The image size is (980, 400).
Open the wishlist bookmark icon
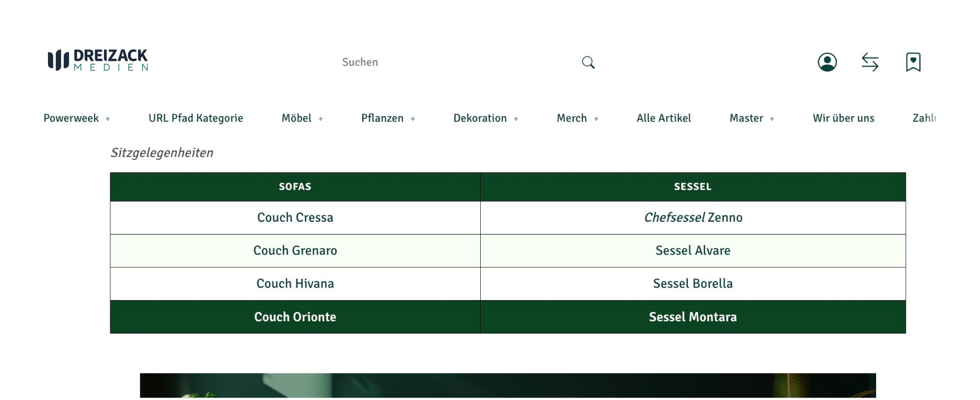pyautogui.click(x=913, y=62)
